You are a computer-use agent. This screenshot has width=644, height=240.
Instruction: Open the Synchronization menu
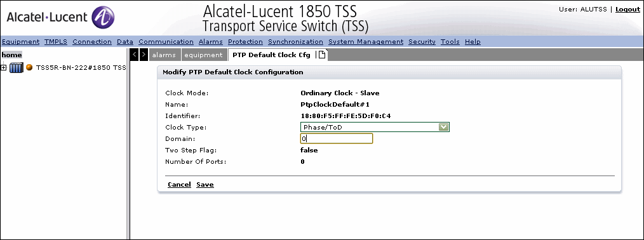coord(295,41)
